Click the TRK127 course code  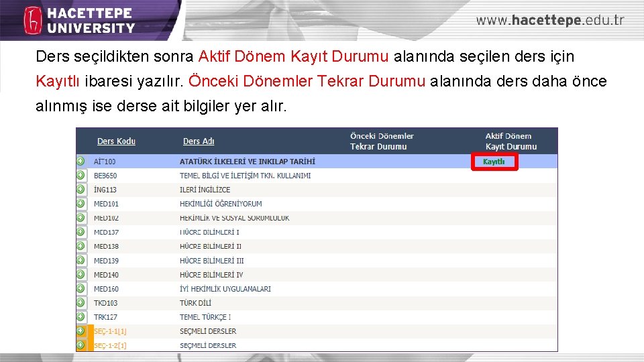(105, 317)
